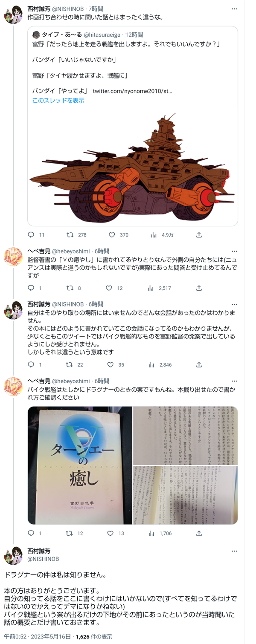Retweet the post with 278 retweets

coord(70,235)
